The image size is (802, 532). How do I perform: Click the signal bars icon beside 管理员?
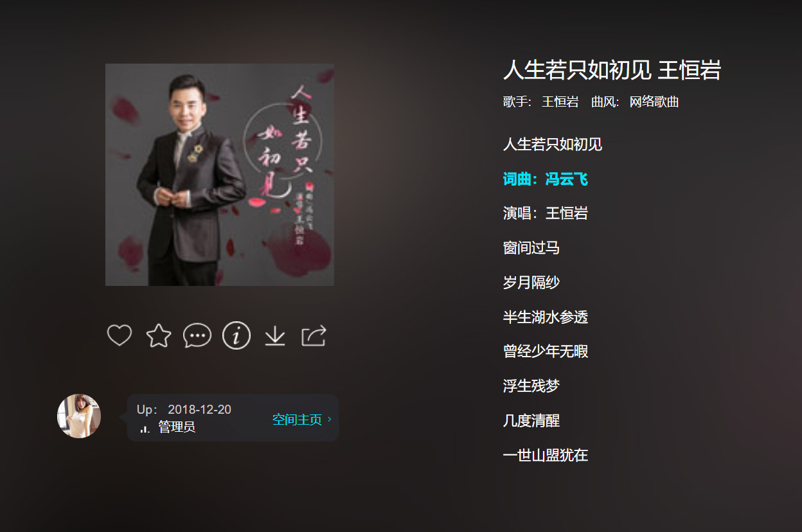(145, 429)
